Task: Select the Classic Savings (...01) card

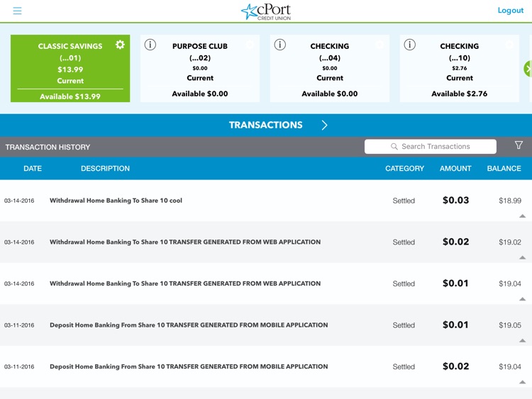Action: [x=70, y=68]
